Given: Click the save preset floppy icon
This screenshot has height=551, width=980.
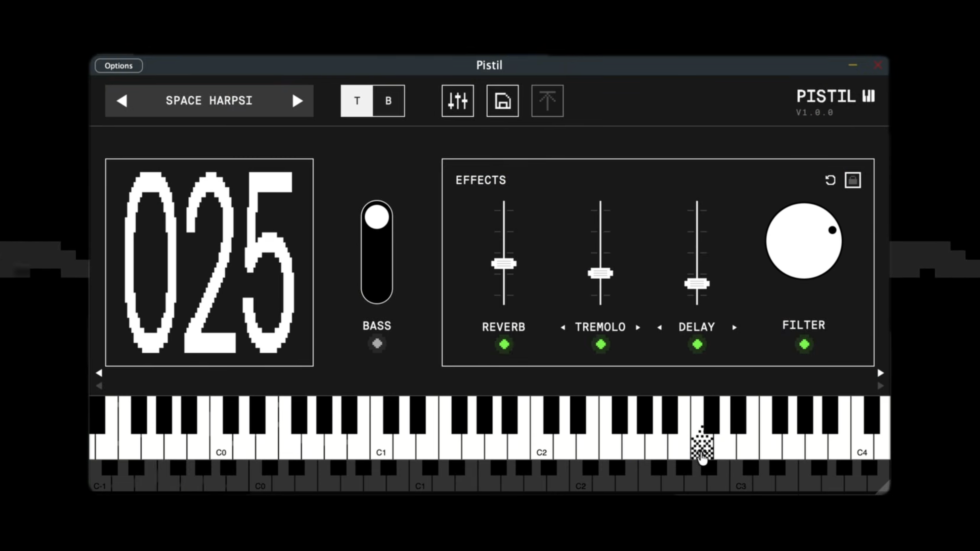Looking at the screenshot, I should pyautogui.click(x=502, y=101).
